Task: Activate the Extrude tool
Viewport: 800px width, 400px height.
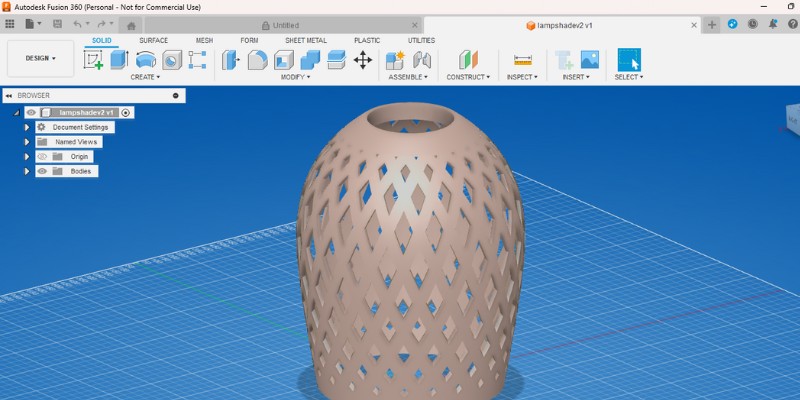Action: (119, 60)
